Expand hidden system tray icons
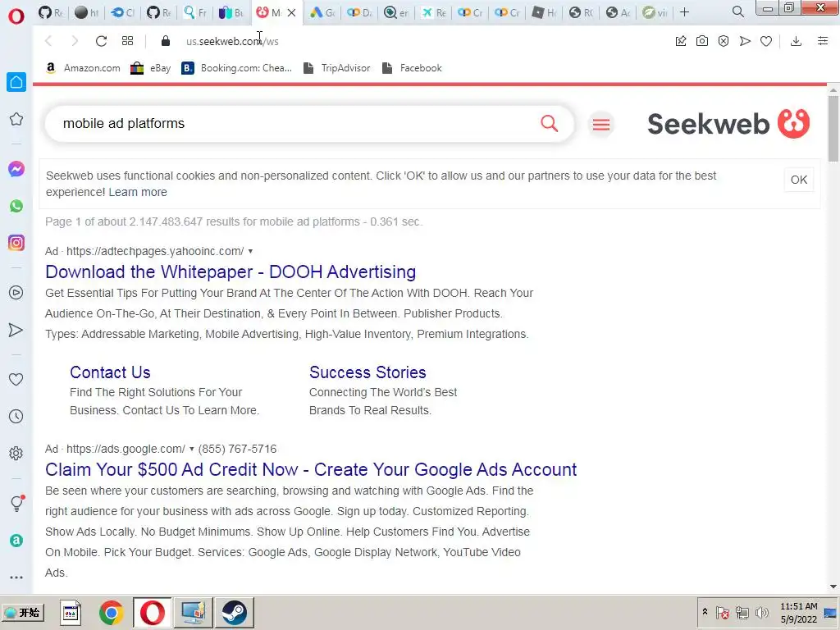Image resolution: width=840 pixels, height=630 pixels. [x=705, y=612]
